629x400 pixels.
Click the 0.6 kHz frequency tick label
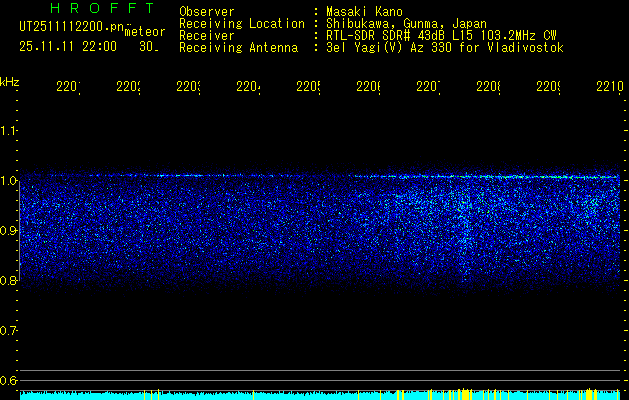pos(9,380)
